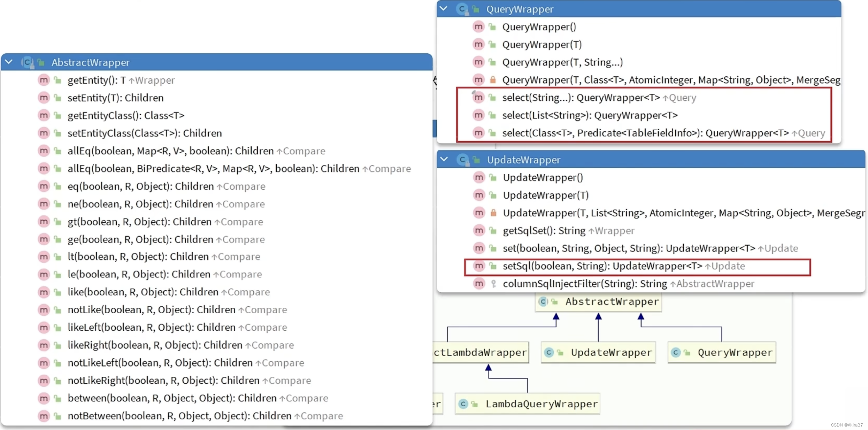This screenshot has height=430, width=868.
Task: Select UpdateWrapper(T) constructor row
Action: [651, 195]
